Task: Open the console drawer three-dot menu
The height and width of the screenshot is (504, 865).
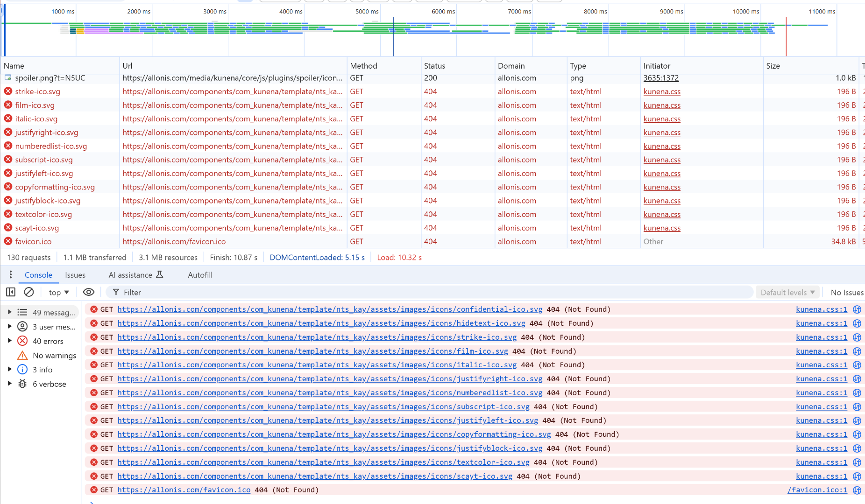Action: tap(10, 275)
